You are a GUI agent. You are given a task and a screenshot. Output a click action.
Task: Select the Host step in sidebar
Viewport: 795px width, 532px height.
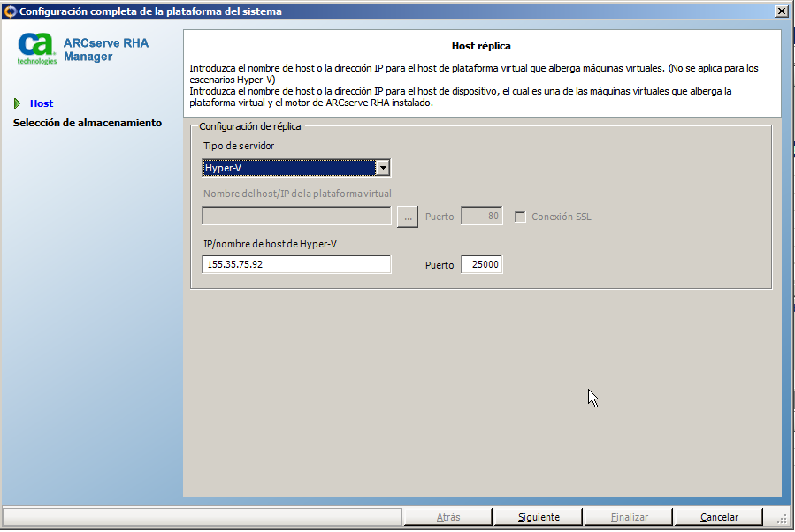coord(41,103)
